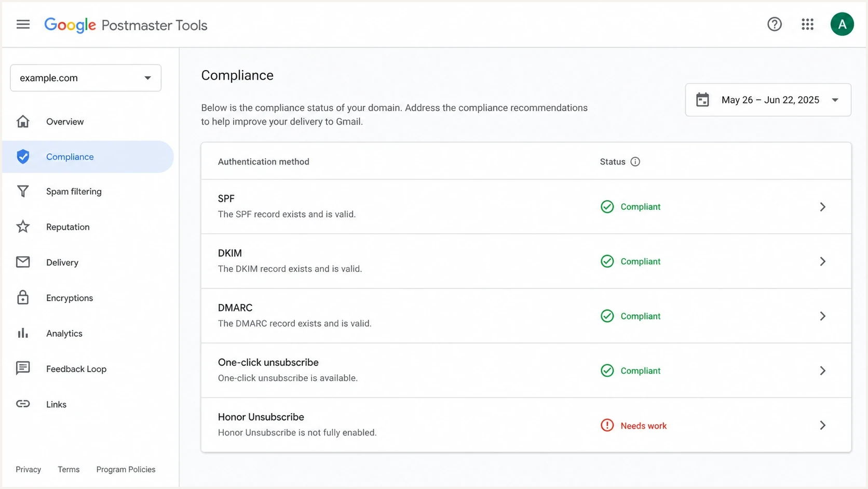Click the One-click unsubscribe checkmark icon
The image size is (868, 489).
pos(607,371)
